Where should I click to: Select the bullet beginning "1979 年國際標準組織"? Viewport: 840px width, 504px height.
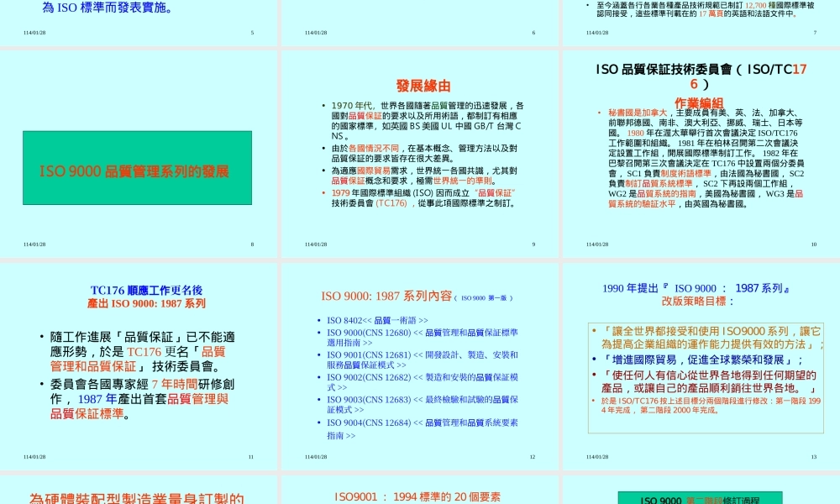[x=423, y=198]
